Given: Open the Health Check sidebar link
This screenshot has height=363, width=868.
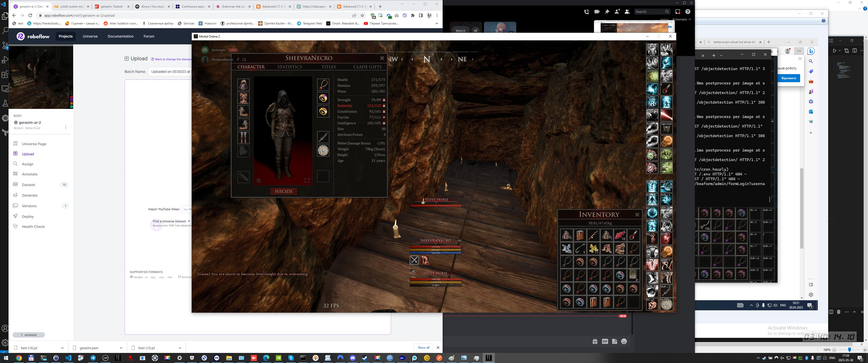Looking at the screenshot, I should (x=33, y=227).
